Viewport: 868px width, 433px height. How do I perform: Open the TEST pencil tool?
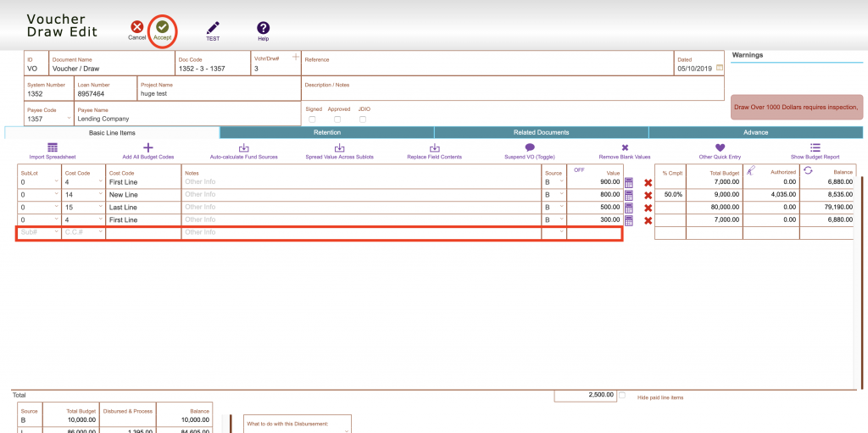[213, 28]
